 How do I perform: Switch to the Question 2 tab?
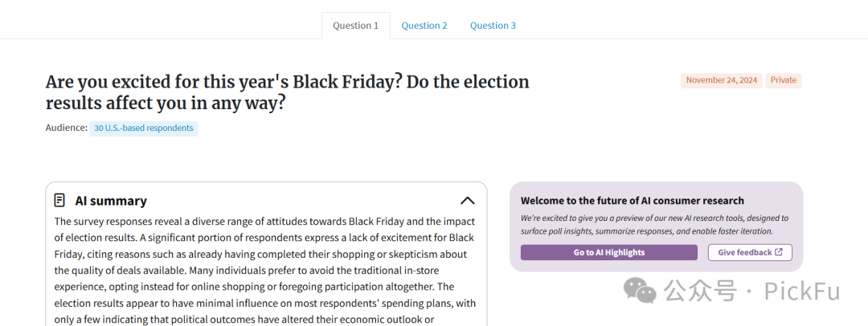coord(424,26)
